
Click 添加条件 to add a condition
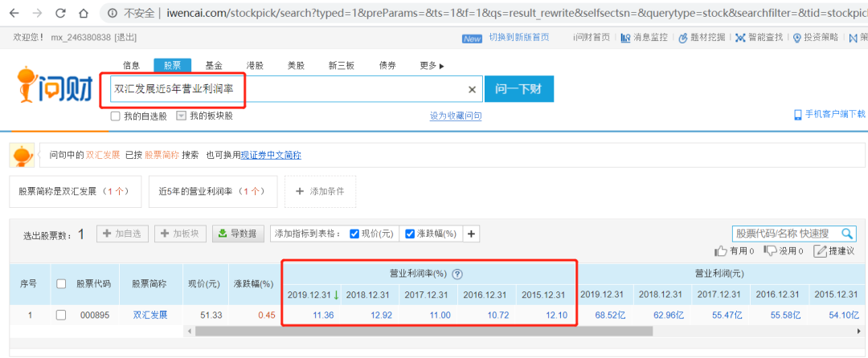pyautogui.click(x=321, y=192)
